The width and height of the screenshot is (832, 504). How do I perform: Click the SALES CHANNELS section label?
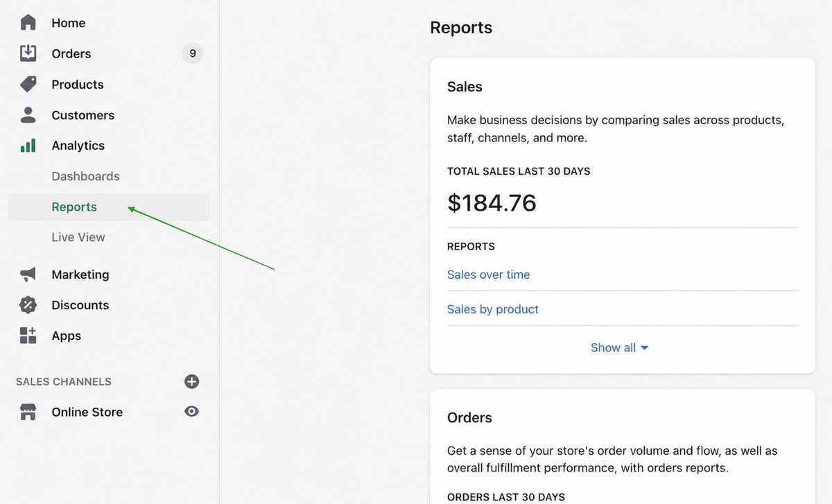point(63,382)
